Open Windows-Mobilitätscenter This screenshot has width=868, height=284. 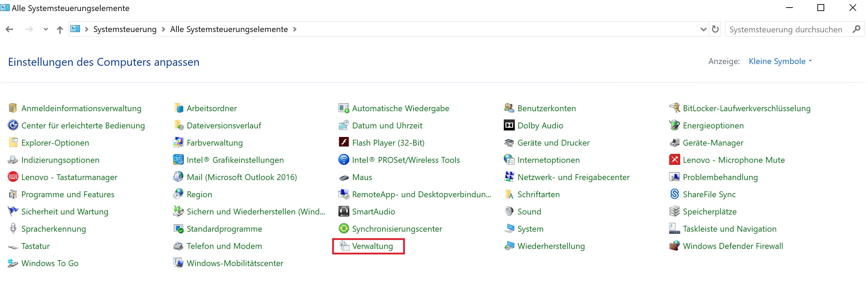[235, 263]
